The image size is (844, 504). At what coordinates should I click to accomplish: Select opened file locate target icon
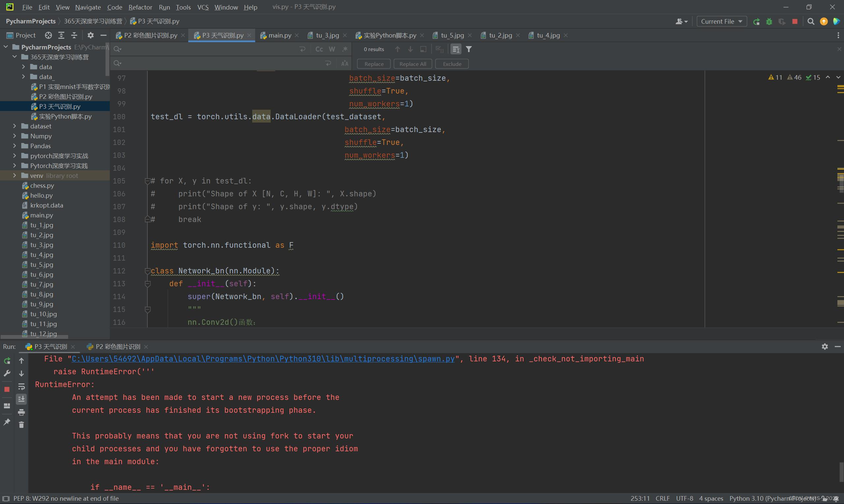[48, 35]
